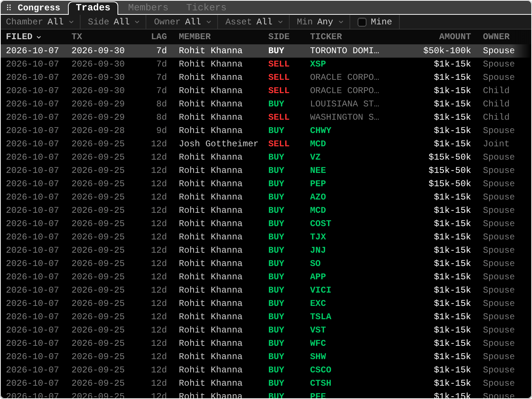Click the Congress panel title
Viewport: 532px width, 399px height.
pyautogui.click(x=39, y=7)
